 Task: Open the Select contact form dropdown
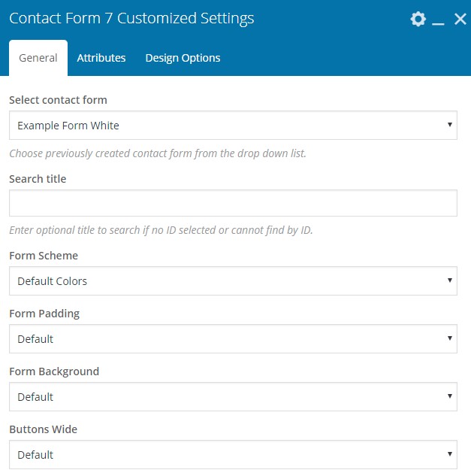point(233,125)
